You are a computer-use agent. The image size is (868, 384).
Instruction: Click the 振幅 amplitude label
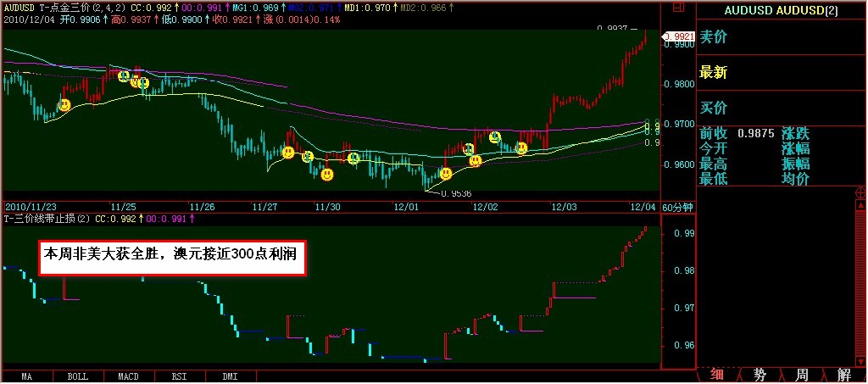pos(795,164)
